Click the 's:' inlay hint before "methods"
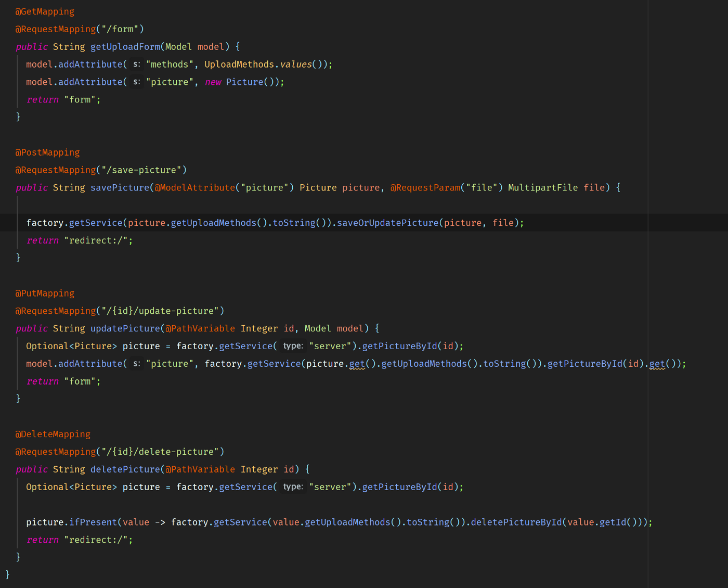The width and height of the screenshot is (728, 588). point(136,65)
